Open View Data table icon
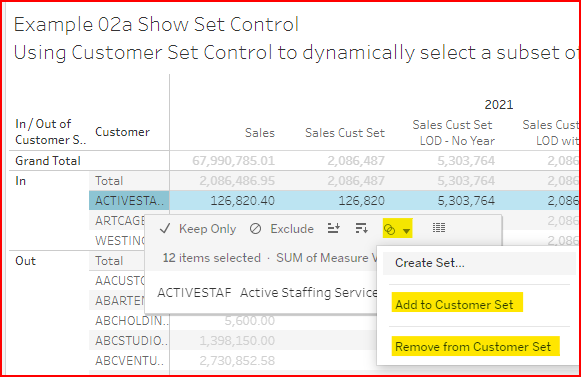This screenshot has width=581, height=377. click(x=439, y=228)
